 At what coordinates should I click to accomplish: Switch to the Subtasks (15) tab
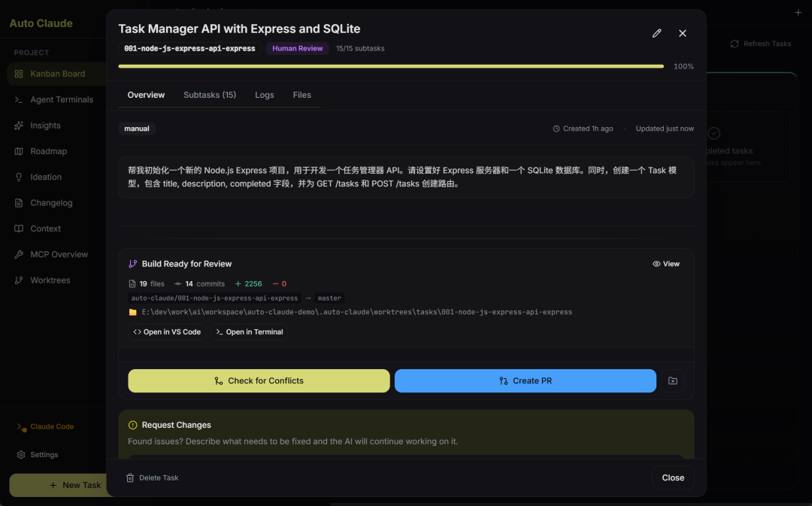pyautogui.click(x=210, y=95)
